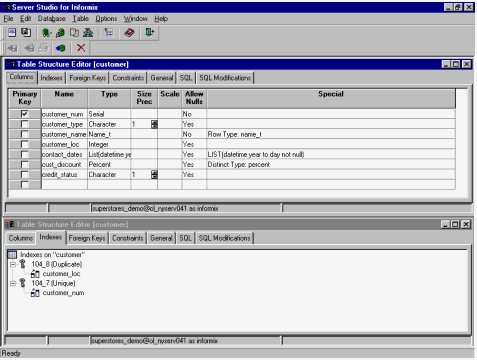This screenshot has height=360, width=477.
Task: Click the red X delete toolbar icon
Action: pyautogui.click(x=81, y=48)
